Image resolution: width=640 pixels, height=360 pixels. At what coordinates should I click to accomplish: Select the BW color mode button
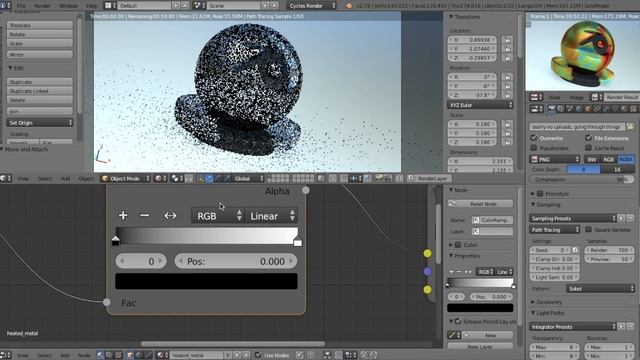click(x=592, y=159)
